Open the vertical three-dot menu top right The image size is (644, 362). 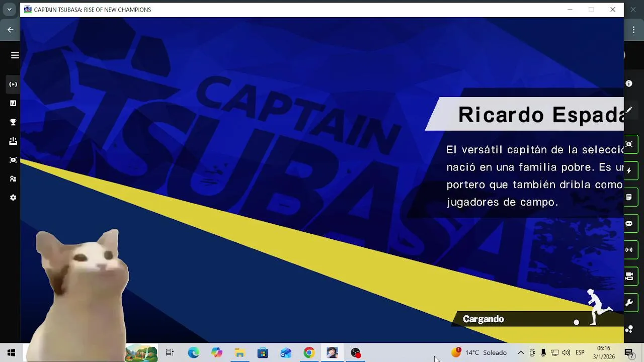[x=633, y=30]
